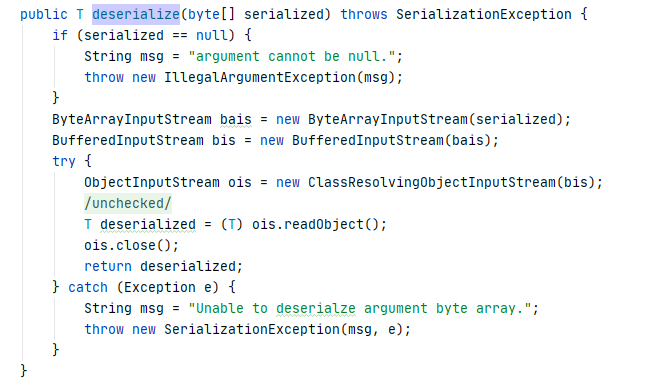
Task: Click the highlighted deserialize method name
Action: coord(136,14)
